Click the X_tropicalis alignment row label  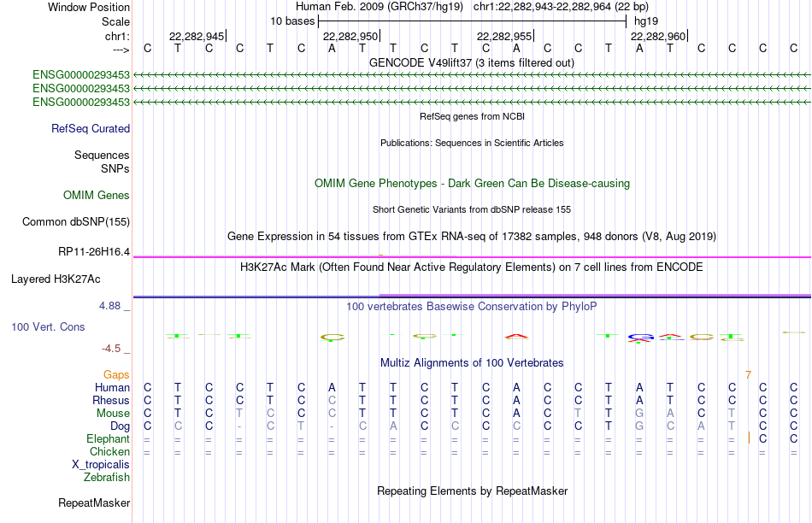point(101,465)
